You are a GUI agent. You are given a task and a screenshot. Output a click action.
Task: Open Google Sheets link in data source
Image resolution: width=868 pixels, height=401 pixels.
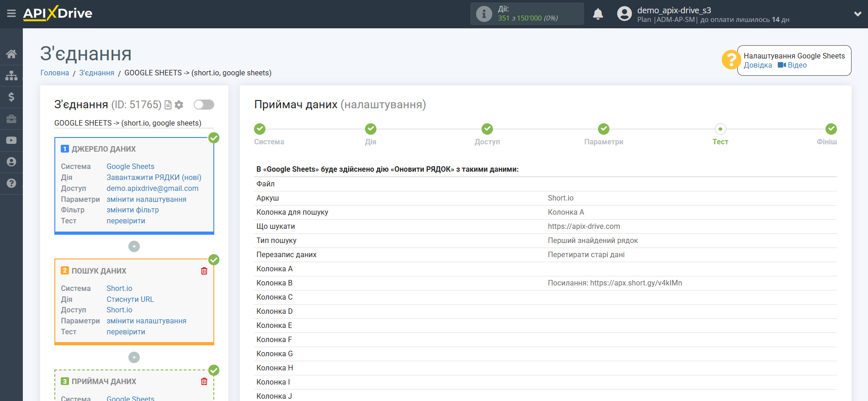pyautogui.click(x=131, y=167)
